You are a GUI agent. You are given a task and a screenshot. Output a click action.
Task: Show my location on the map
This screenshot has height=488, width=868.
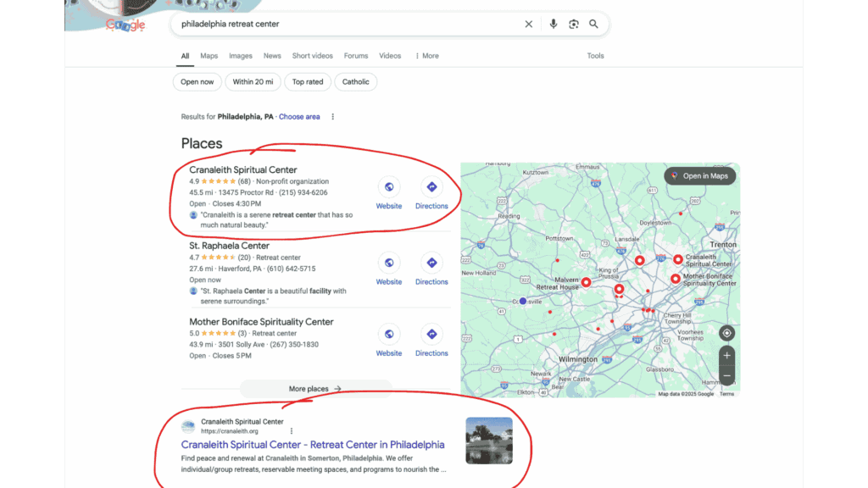(726, 333)
